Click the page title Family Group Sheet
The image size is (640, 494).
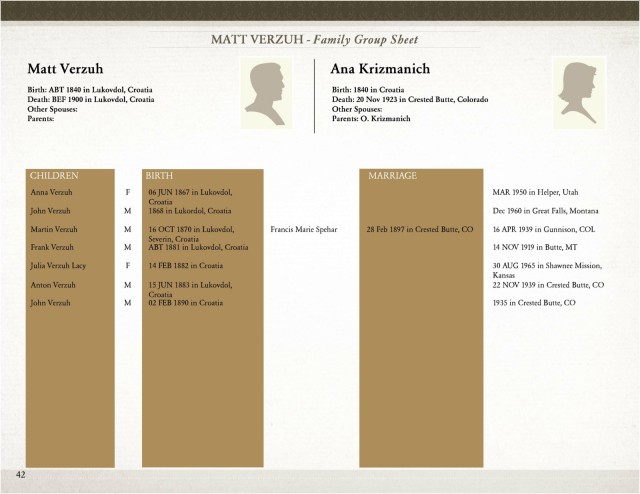pos(366,40)
